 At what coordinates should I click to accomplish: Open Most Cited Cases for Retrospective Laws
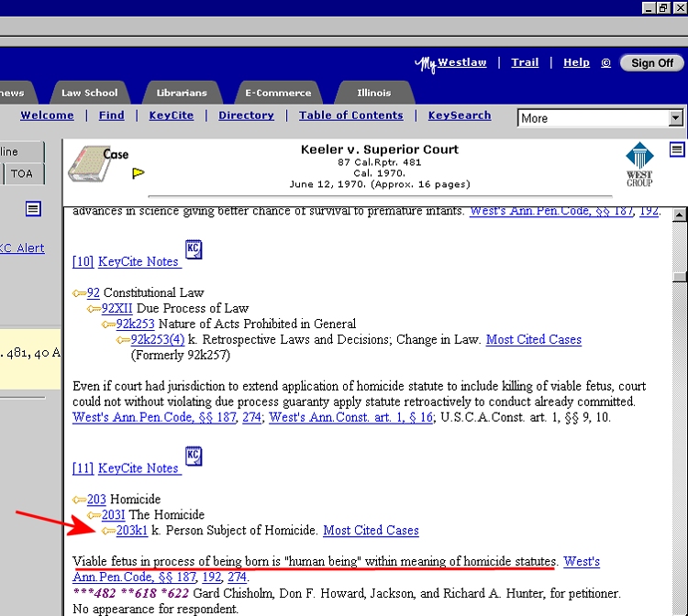tap(534, 339)
